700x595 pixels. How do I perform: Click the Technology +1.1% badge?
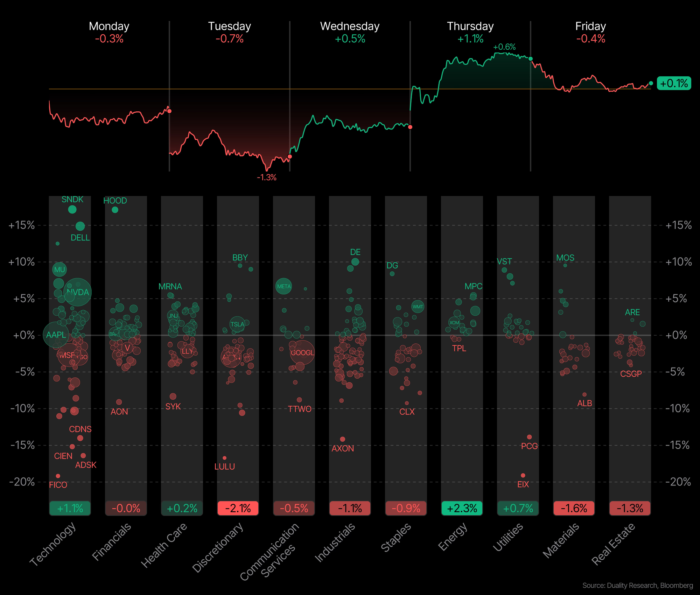pyautogui.click(x=70, y=508)
